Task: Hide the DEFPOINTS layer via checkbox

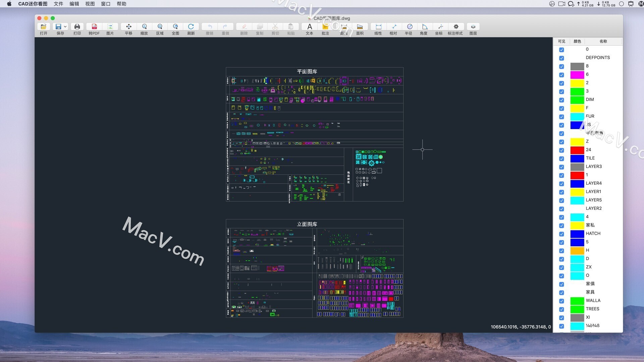Action: point(561,58)
